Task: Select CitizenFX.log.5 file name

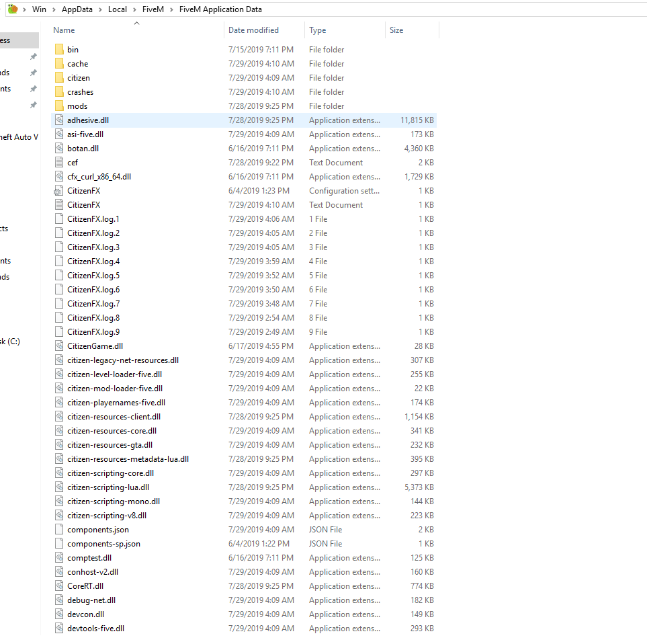Action: [x=93, y=276]
